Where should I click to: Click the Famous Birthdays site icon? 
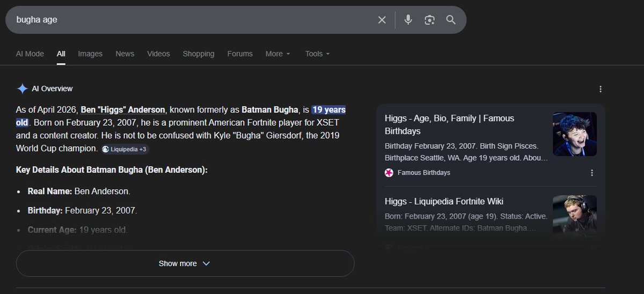click(x=389, y=173)
